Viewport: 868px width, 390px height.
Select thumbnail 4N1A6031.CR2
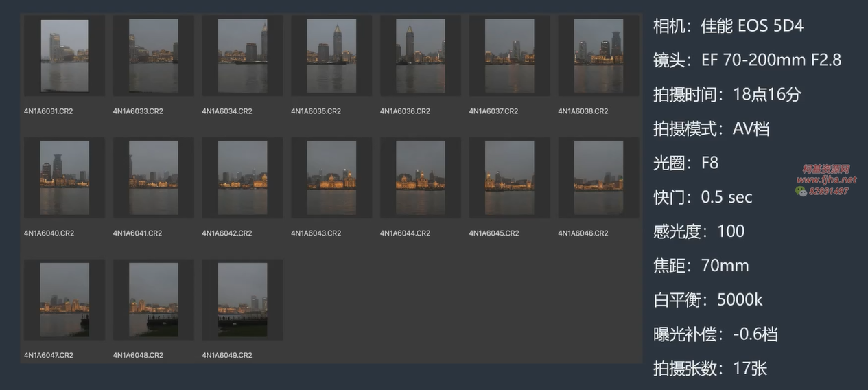tap(64, 56)
